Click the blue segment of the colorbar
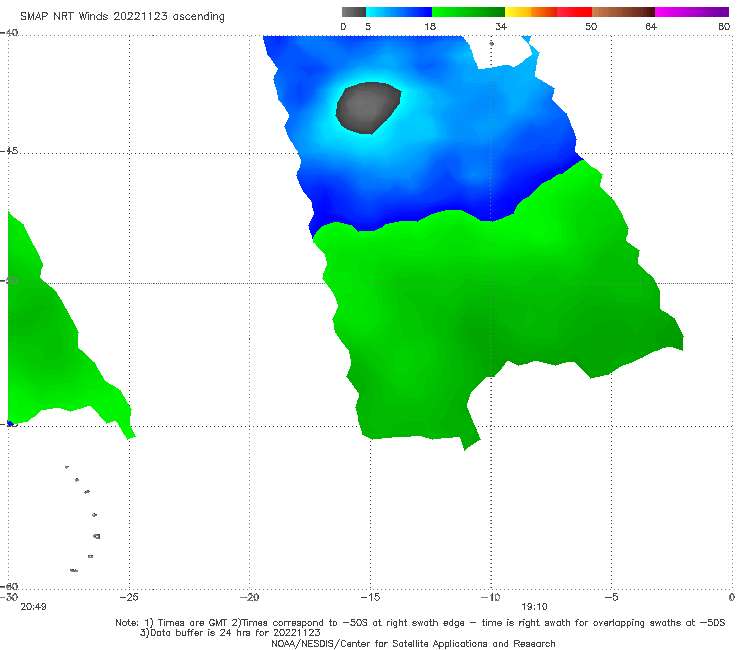 399,12
